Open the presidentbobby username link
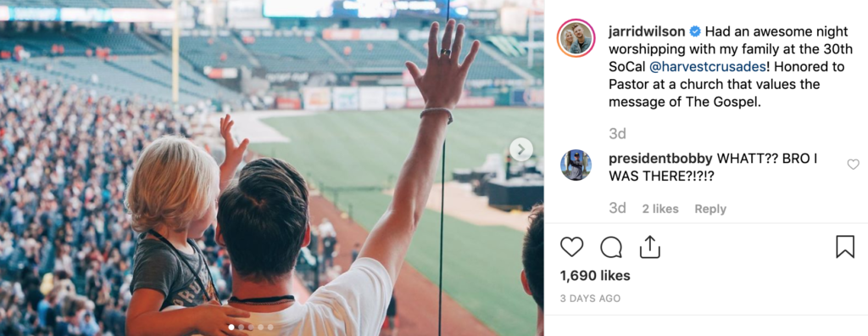 point(660,159)
